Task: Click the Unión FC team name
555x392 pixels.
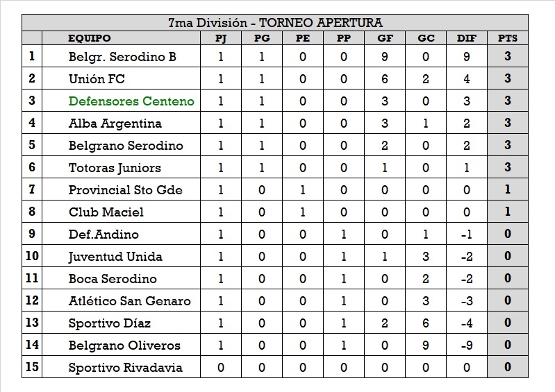Action: pyautogui.click(x=97, y=79)
